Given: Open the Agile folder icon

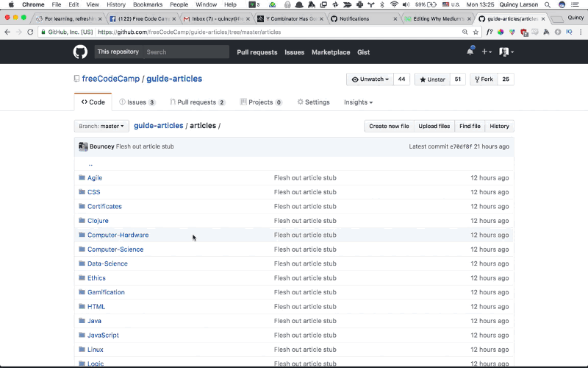Looking at the screenshot, I should click(x=82, y=178).
